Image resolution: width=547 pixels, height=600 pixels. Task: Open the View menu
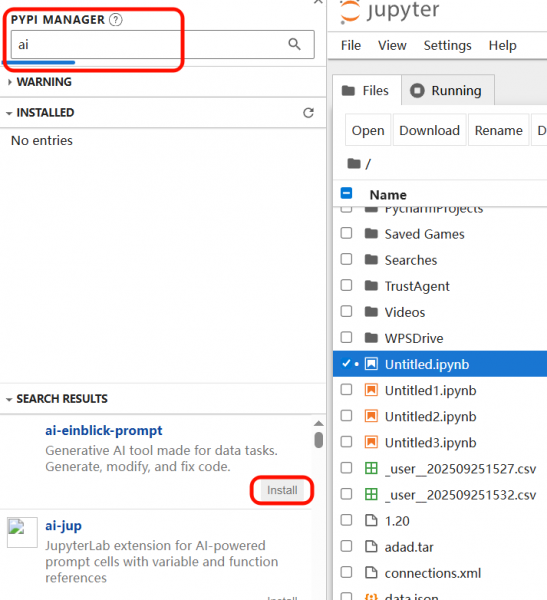pyautogui.click(x=392, y=45)
